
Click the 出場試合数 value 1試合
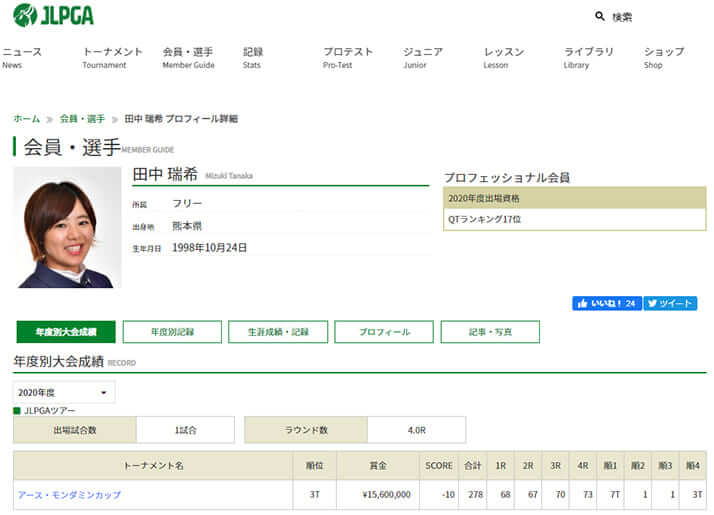tap(186, 430)
